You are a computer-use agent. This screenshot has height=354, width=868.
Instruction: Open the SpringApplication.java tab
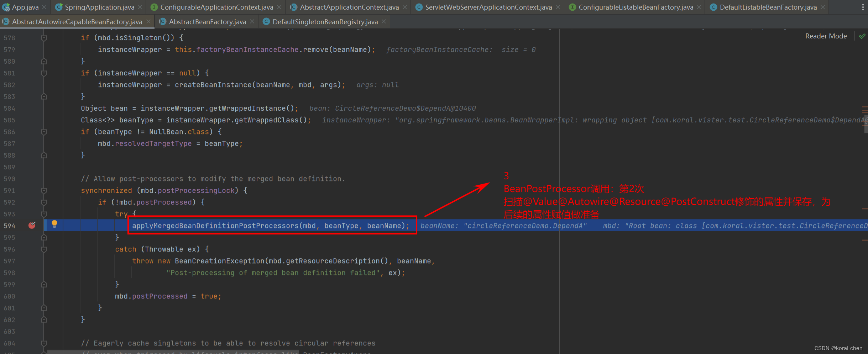(99, 7)
